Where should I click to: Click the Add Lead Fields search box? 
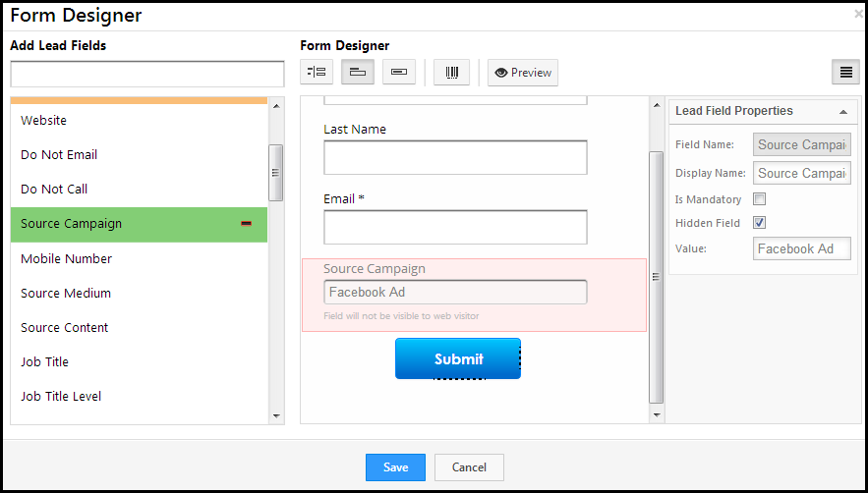147,75
